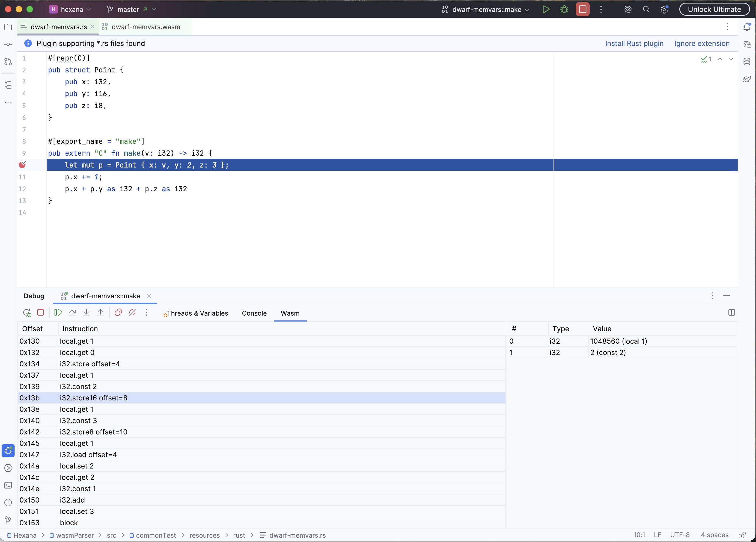Go to previous highlighted problem arrow
Image resolution: width=756 pixels, height=542 pixels.
(x=720, y=59)
